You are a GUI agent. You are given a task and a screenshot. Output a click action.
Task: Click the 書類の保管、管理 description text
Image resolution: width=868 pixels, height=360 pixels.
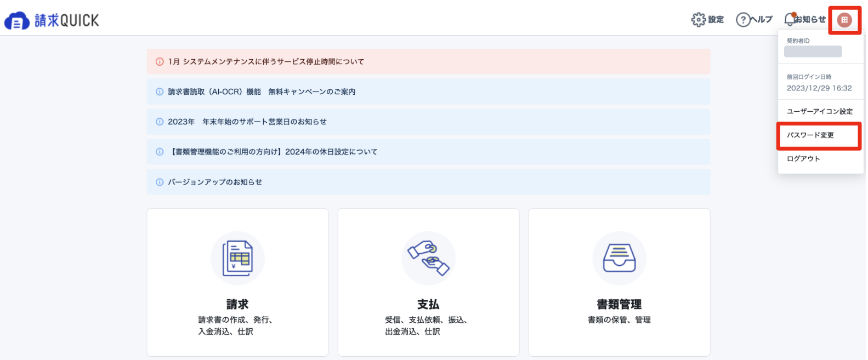619,320
